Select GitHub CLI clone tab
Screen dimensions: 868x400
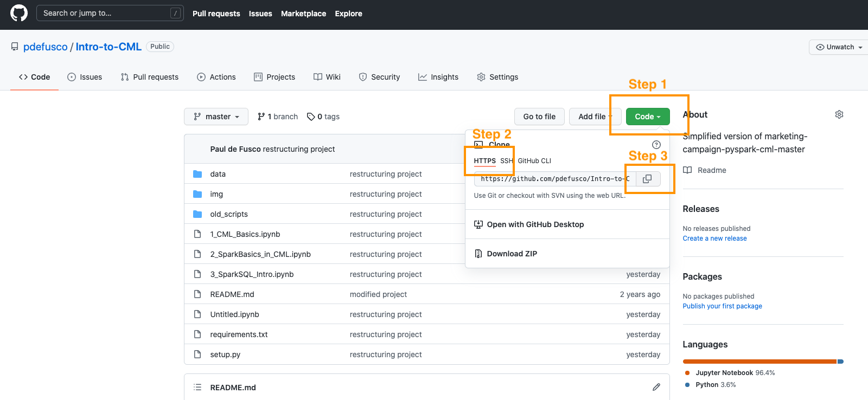pyautogui.click(x=534, y=161)
